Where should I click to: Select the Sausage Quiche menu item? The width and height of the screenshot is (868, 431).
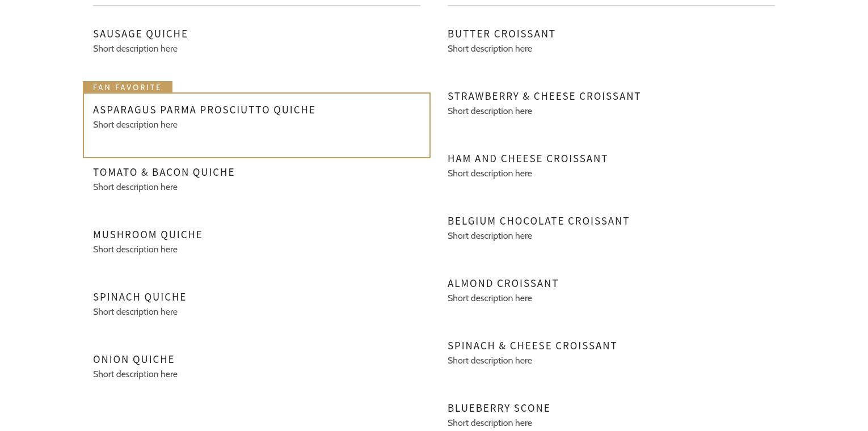pyautogui.click(x=140, y=34)
